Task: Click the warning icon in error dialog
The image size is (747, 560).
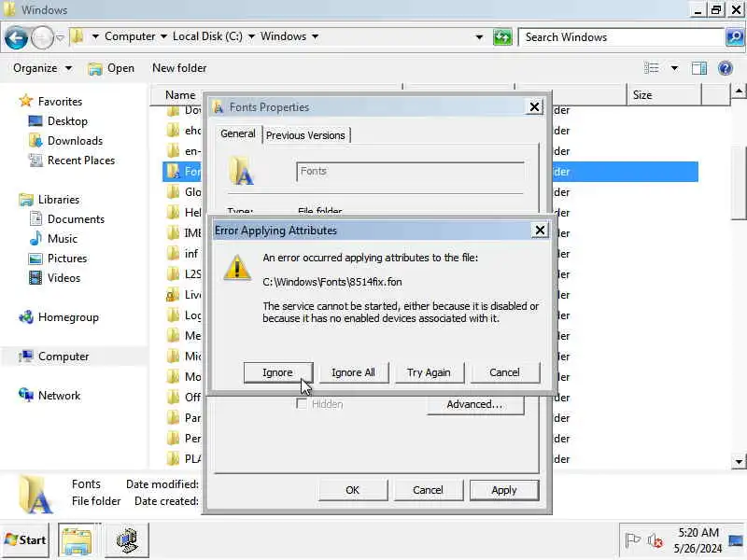Action: point(237,267)
